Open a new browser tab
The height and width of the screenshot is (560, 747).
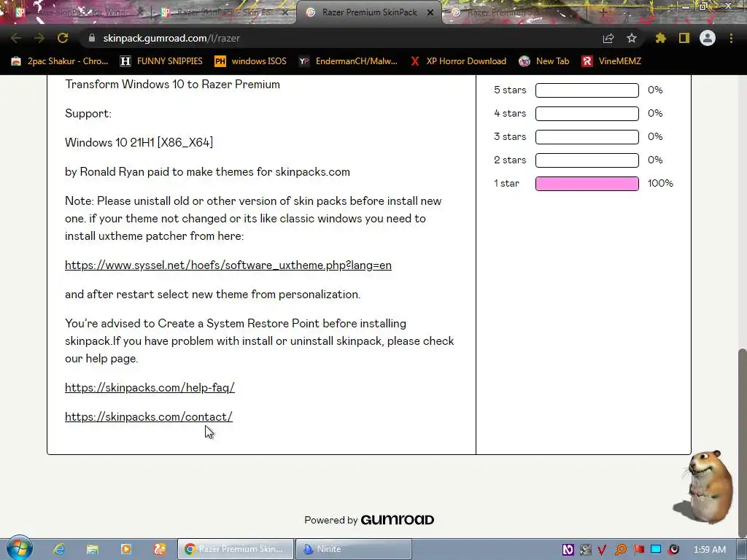point(603,12)
